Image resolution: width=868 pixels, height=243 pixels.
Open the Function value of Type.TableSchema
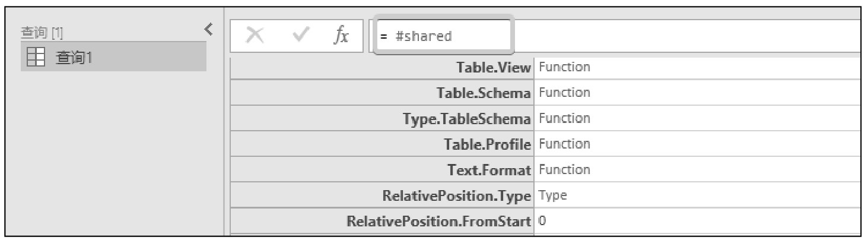(x=564, y=118)
